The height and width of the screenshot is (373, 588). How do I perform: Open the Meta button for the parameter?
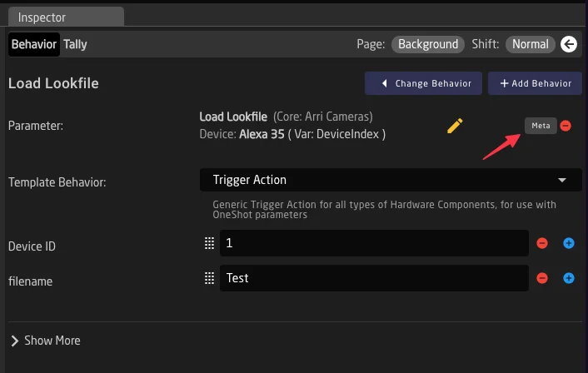[541, 126]
